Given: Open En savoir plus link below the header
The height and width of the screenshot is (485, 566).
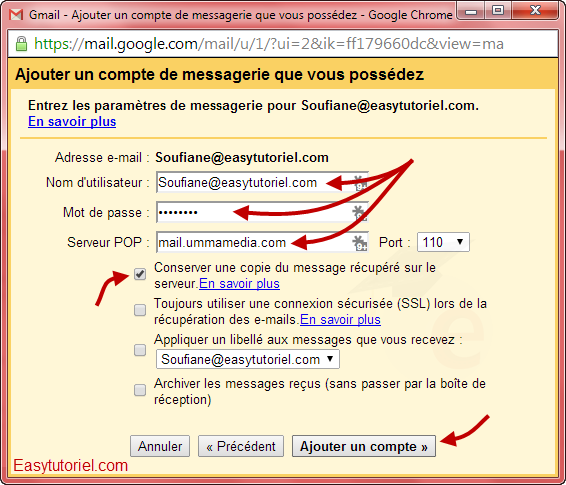Looking at the screenshot, I should pos(72,122).
